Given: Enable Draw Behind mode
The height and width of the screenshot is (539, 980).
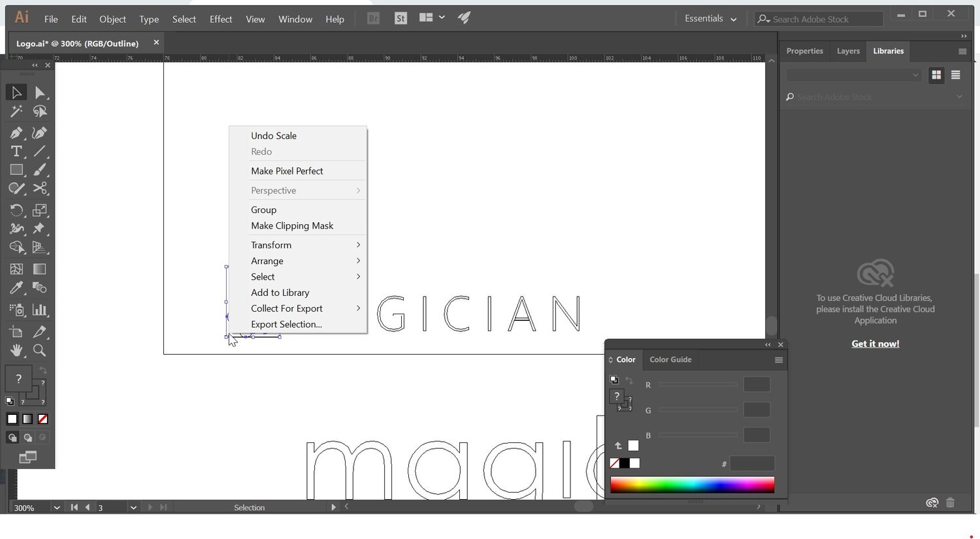Looking at the screenshot, I should coord(27,438).
